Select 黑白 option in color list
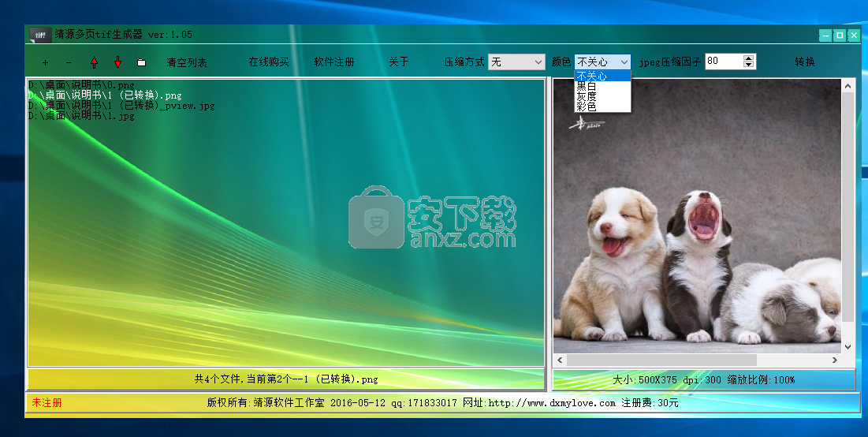The image size is (868, 437). [603, 86]
